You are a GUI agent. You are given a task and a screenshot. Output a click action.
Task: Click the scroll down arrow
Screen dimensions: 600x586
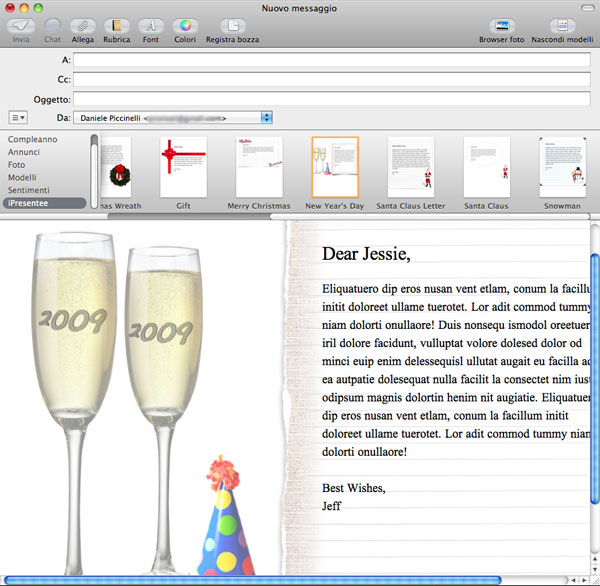(595, 570)
